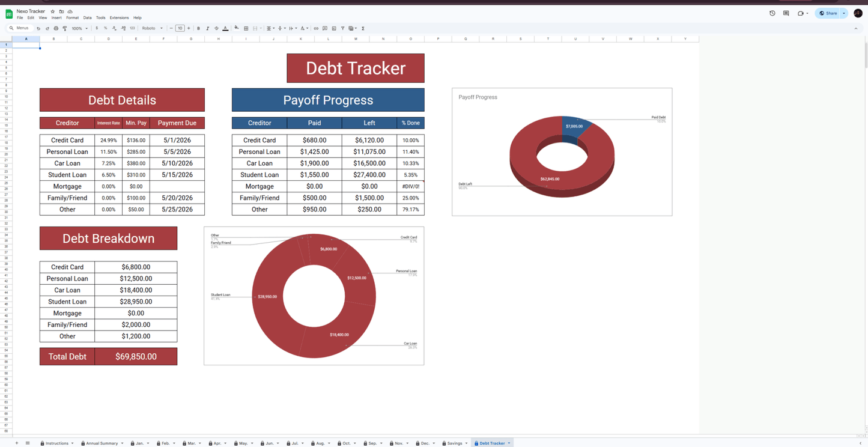Open the All Sheets list icon
The width and height of the screenshot is (868, 447).
28,443
